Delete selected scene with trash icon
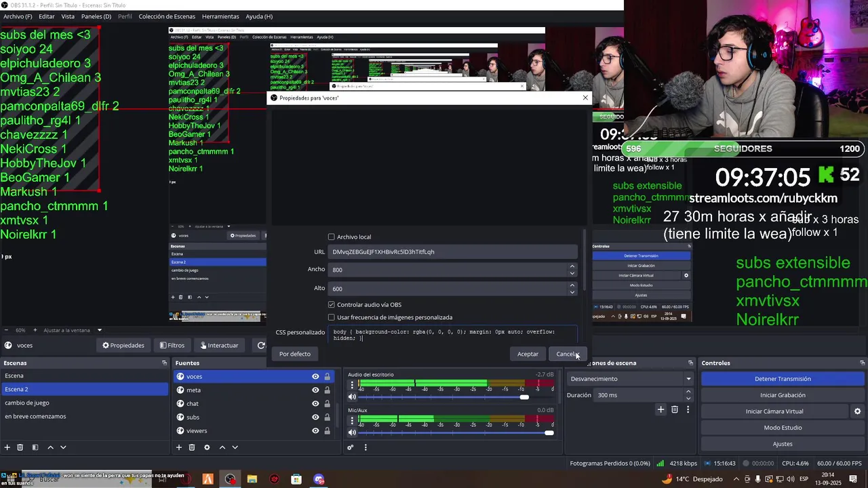 tap(20, 447)
